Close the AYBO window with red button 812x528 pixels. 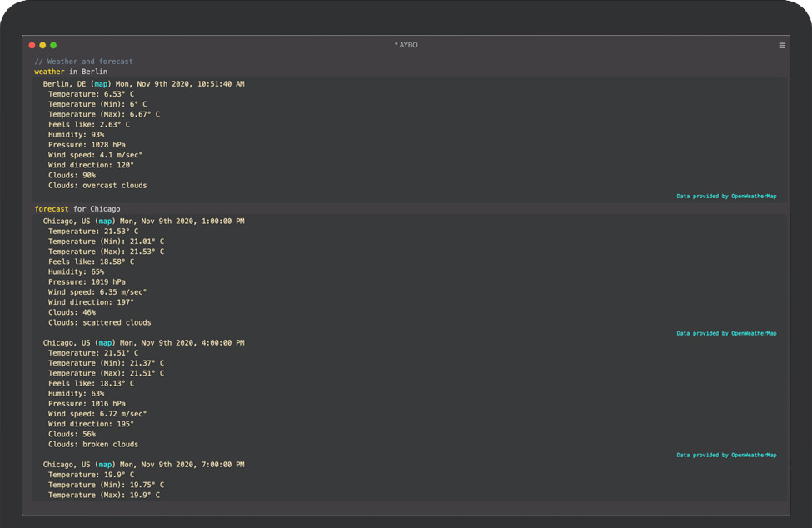click(x=32, y=45)
